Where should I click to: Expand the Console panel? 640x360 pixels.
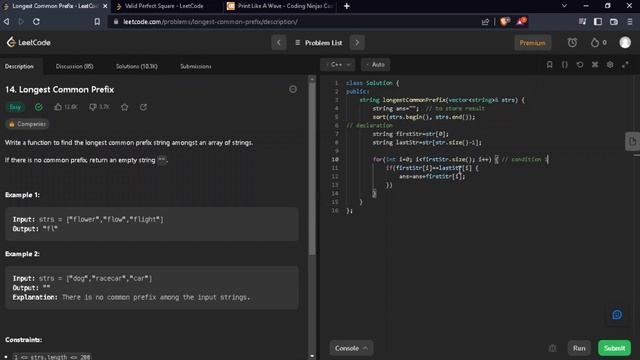tap(351, 348)
